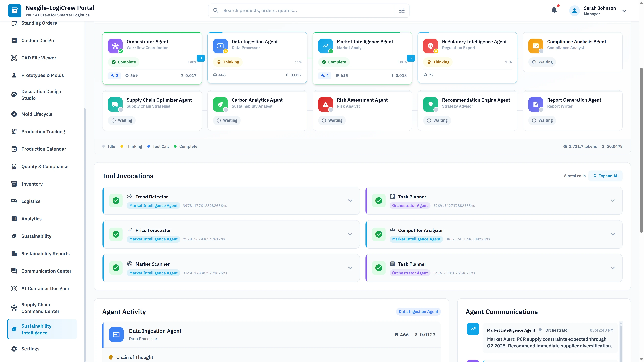The height and width of the screenshot is (362, 644).
Task: Click the Supply Chain Command Center icon
Action: (x=14, y=308)
